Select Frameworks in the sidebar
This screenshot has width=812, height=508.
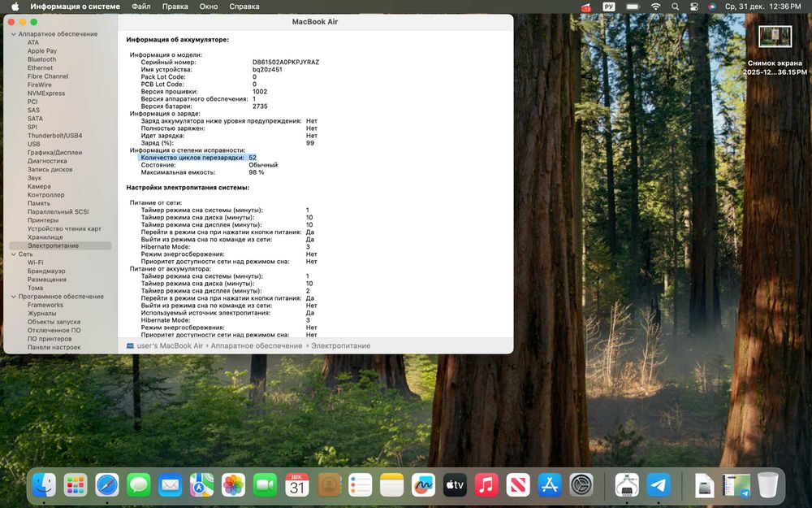click(x=45, y=306)
